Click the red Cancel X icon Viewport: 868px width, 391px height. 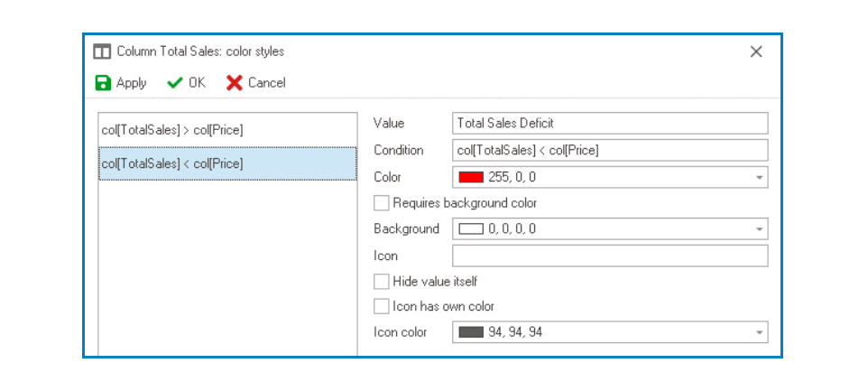(x=235, y=83)
